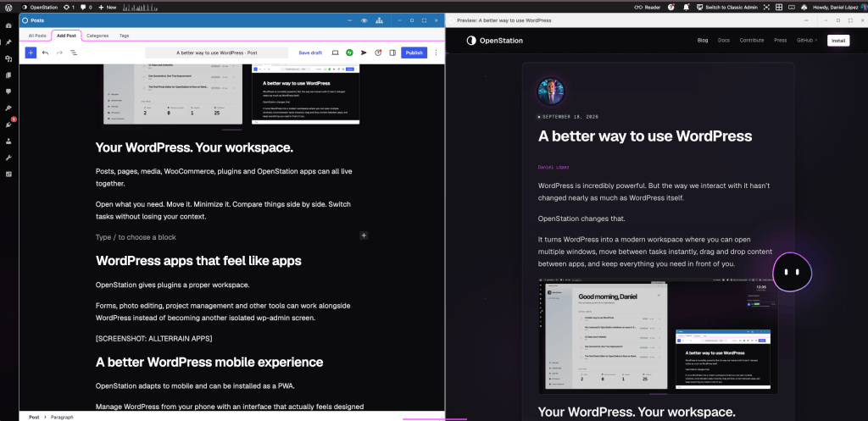Click the Post breadcrumb in editor footer
The height and width of the screenshot is (421, 868).
click(x=34, y=417)
